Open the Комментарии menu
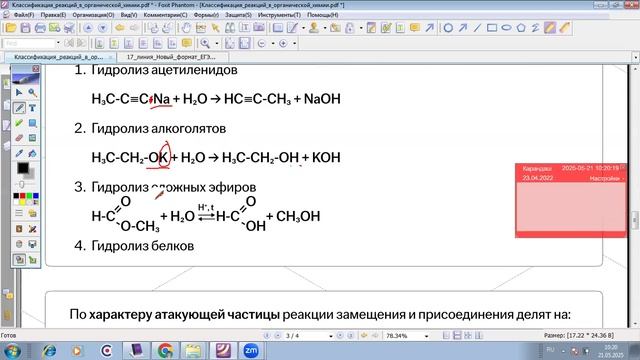Image resolution: width=640 pixels, height=360 pixels. (165, 15)
